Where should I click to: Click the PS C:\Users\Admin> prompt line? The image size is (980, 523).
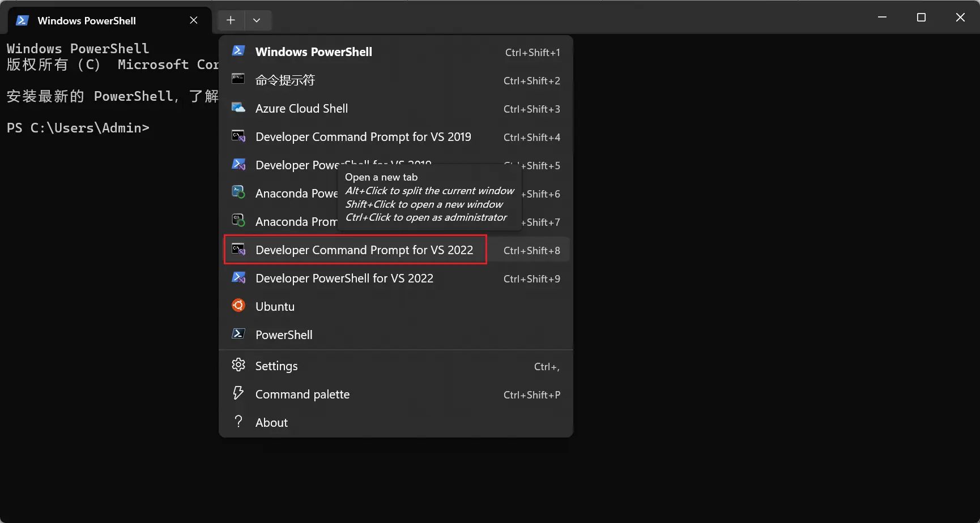(78, 128)
